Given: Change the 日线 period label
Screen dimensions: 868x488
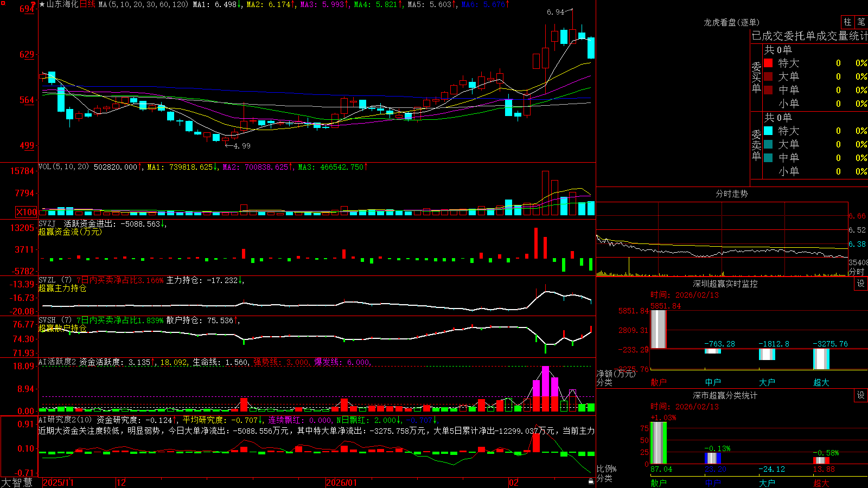Looking at the screenshot, I should (x=88, y=4).
